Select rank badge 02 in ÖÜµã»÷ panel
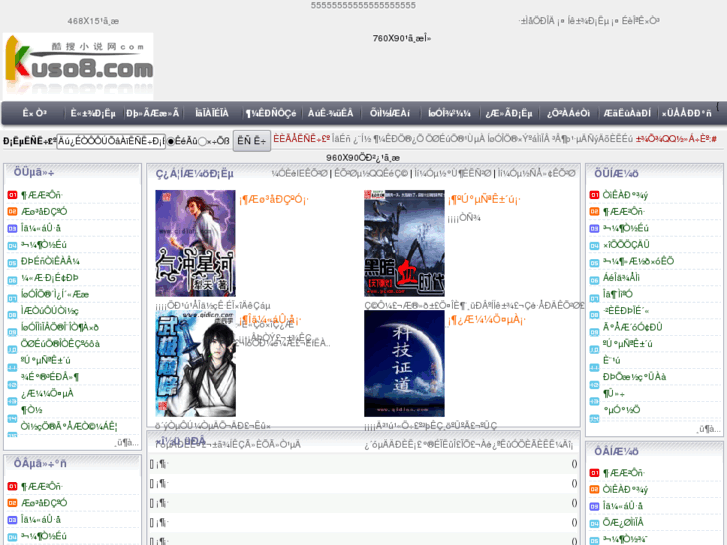This screenshot has height=545, width=727. pyautogui.click(x=12, y=212)
